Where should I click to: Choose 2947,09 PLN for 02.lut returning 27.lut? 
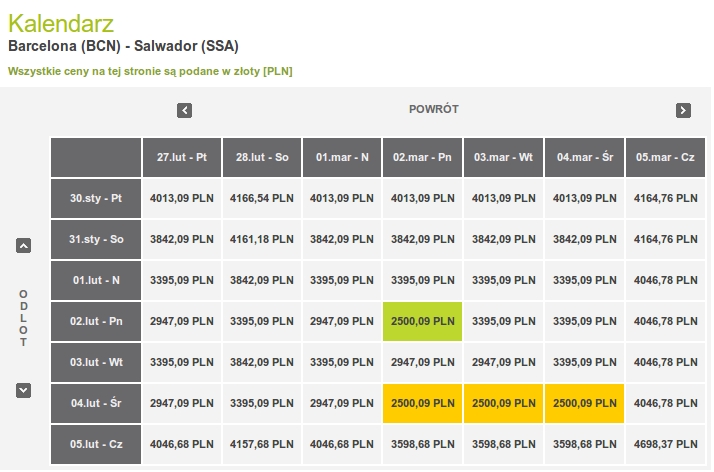click(x=182, y=321)
